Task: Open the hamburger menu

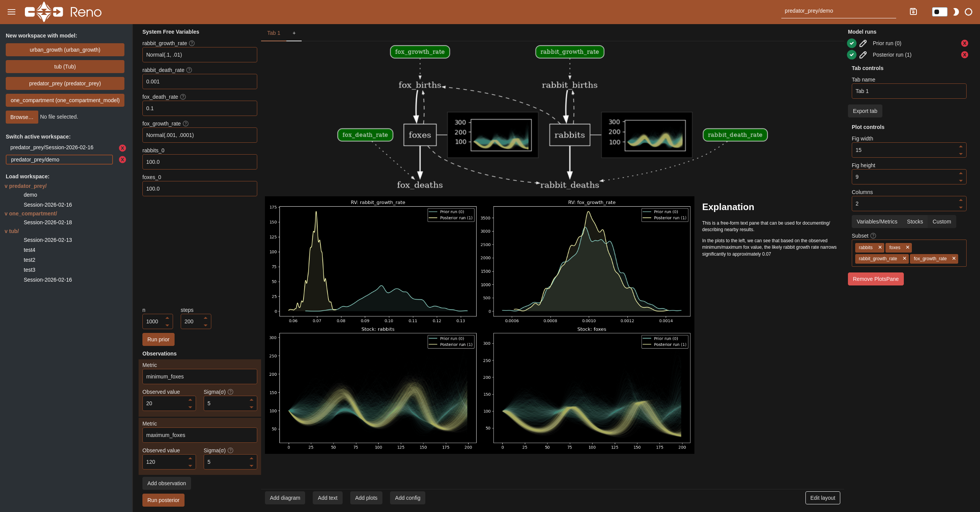Action: coord(11,12)
